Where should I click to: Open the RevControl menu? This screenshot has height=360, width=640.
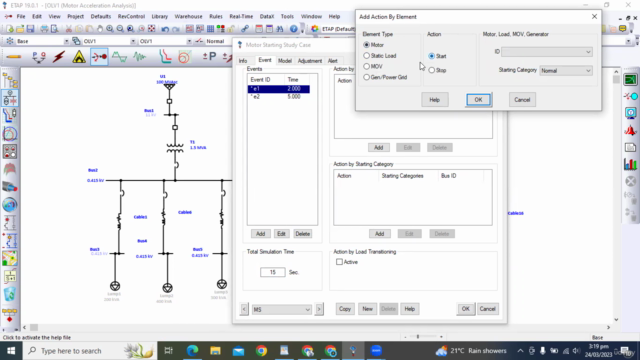pyautogui.click(x=131, y=16)
